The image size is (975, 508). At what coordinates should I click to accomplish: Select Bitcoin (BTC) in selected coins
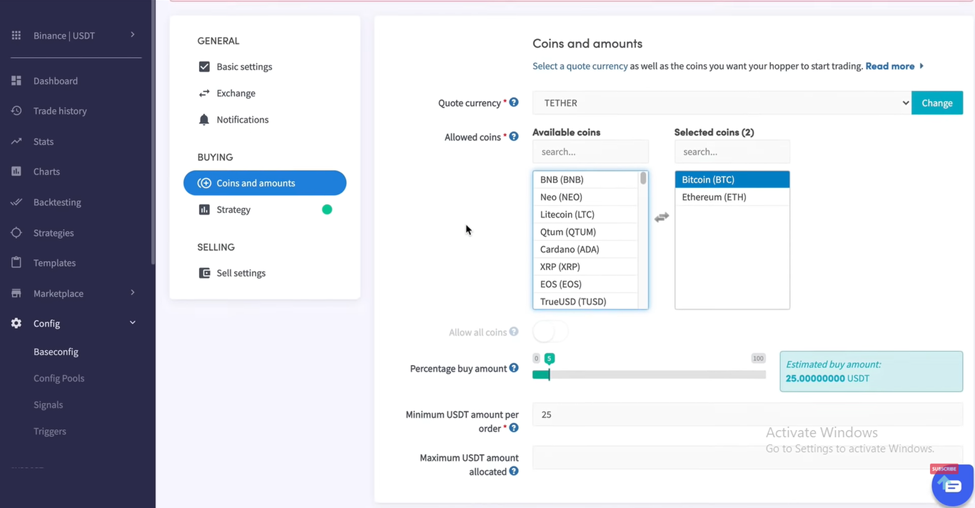732,180
